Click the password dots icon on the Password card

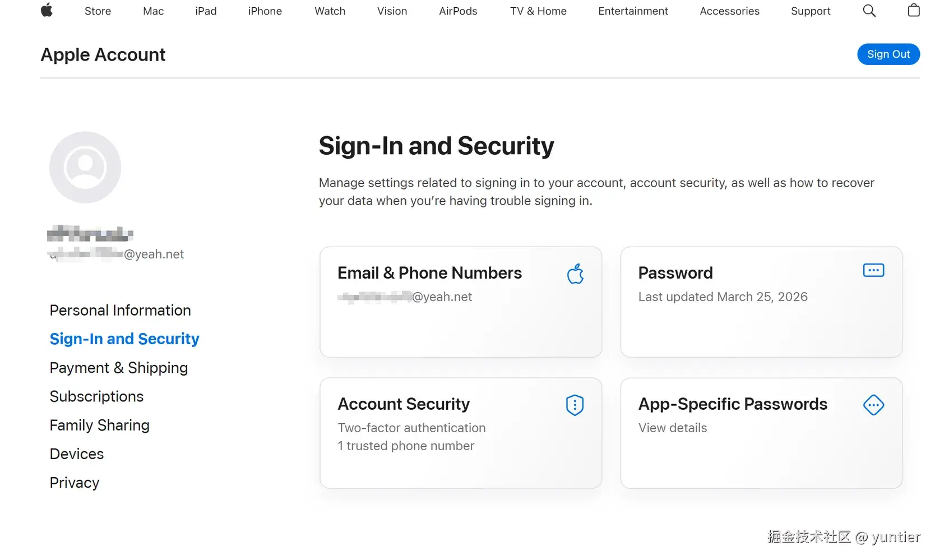point(873,270)
